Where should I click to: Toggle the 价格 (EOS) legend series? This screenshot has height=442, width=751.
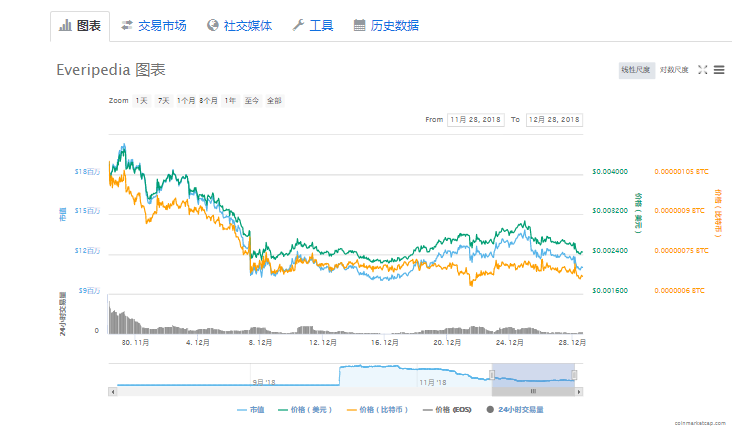pos(447,409)
